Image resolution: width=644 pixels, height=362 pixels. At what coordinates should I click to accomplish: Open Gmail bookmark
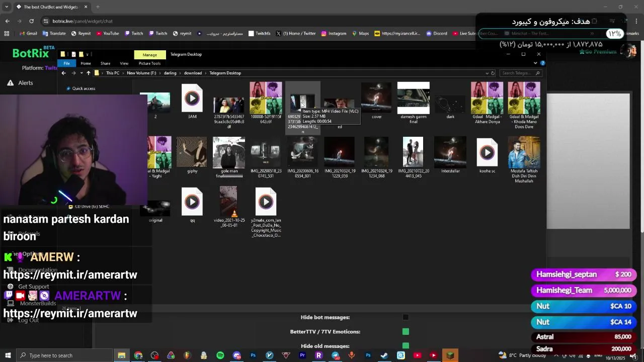(x=28, y=34)
